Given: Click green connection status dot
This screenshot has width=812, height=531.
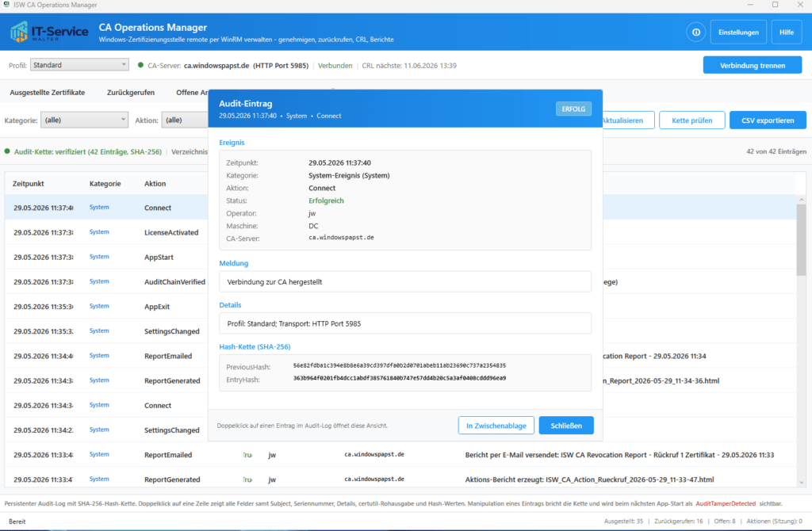Looking at the screenshot, I should point(140,65).
